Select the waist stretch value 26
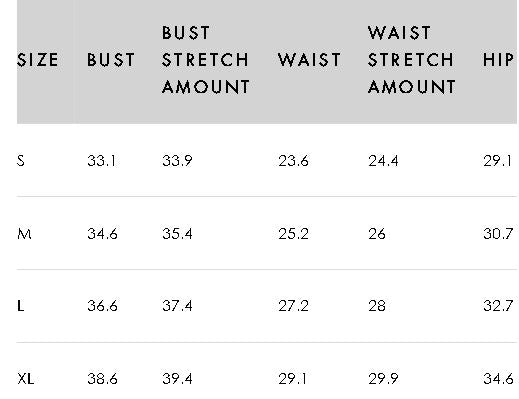The width and height of the screenshot is (519, 399). pos(377,234)
